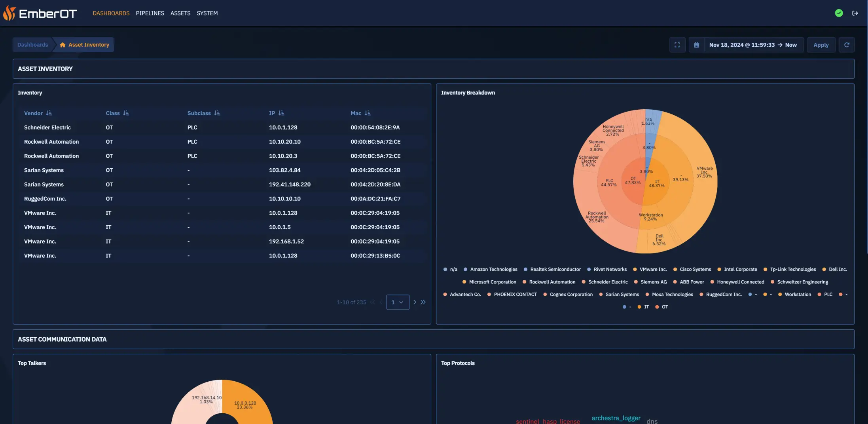Image resolution: width=868 pixels, height=424 pixels.
Task: Toggle fullscreen dashboard view icon
Action: point(677,45)
